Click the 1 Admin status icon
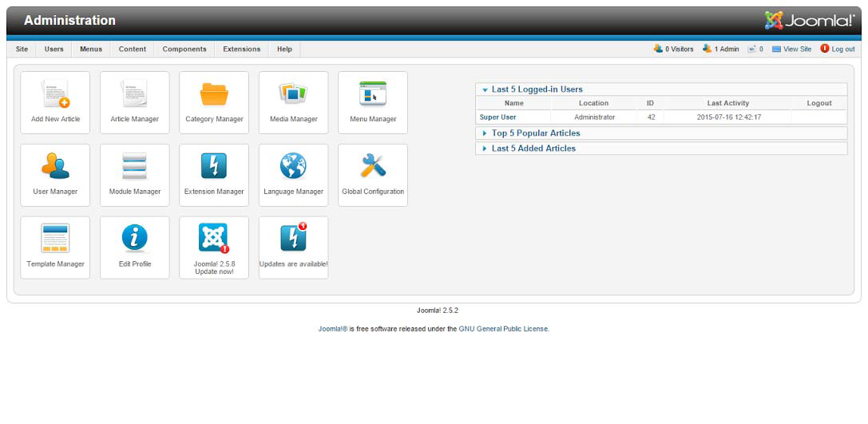Image resolution: width=868 pixels, height=424 pixels. (707, 49)
